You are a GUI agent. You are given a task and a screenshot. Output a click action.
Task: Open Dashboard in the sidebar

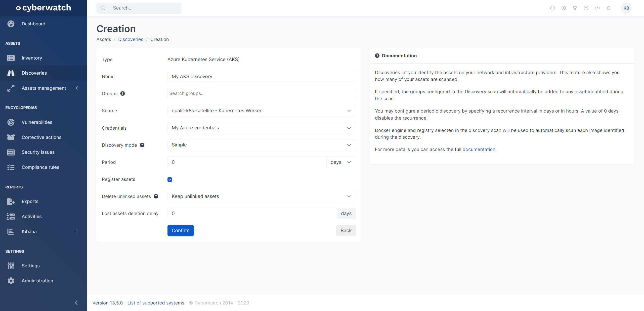[44, 24]
